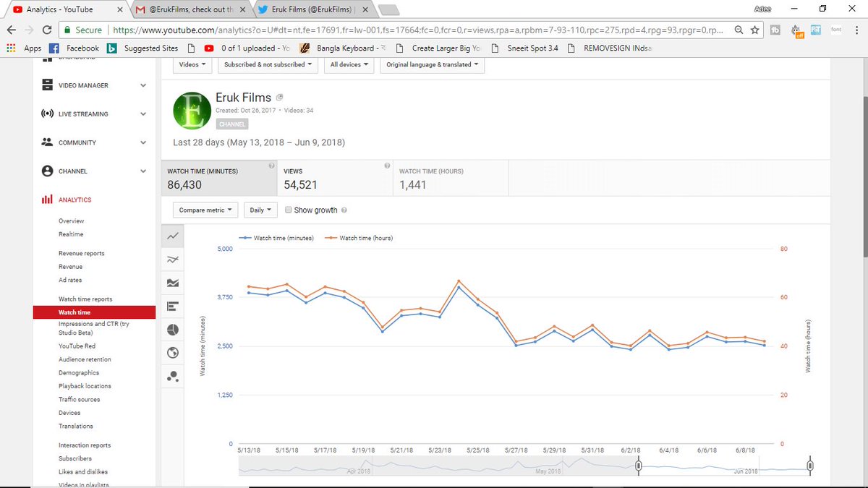This screenshot has width=868, height=488.
Task: Open the All devices dropdown
Action: (349, 64)
